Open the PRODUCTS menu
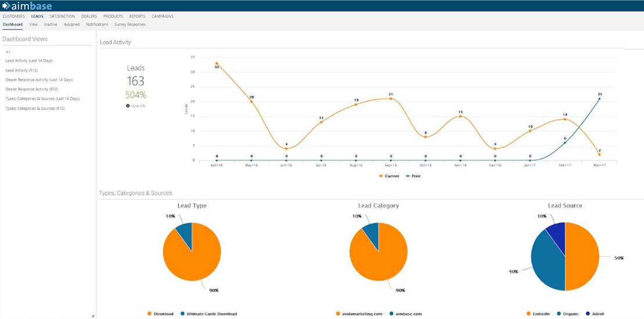The width and height of the screenshot is (644, 319). coord(113,16)
